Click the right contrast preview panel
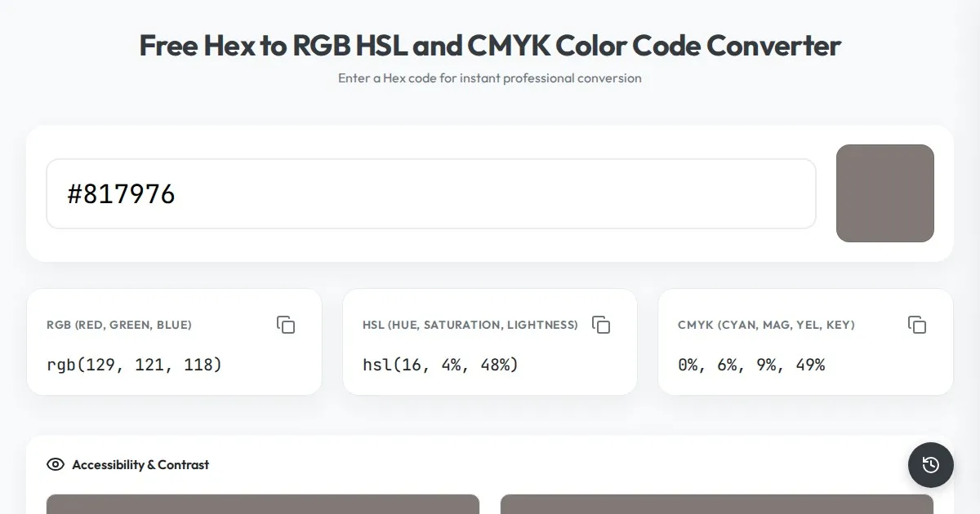 [x=716, y=504]
